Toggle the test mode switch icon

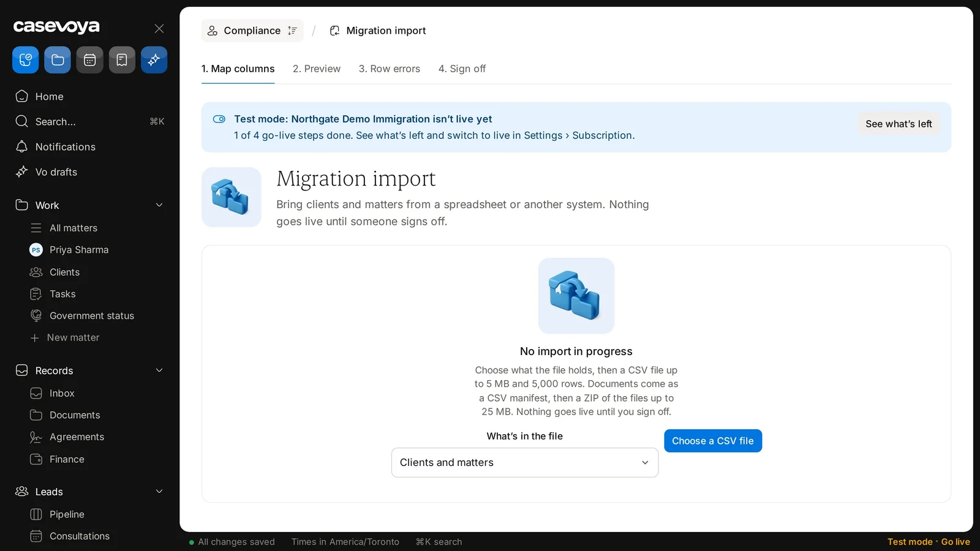219,119
